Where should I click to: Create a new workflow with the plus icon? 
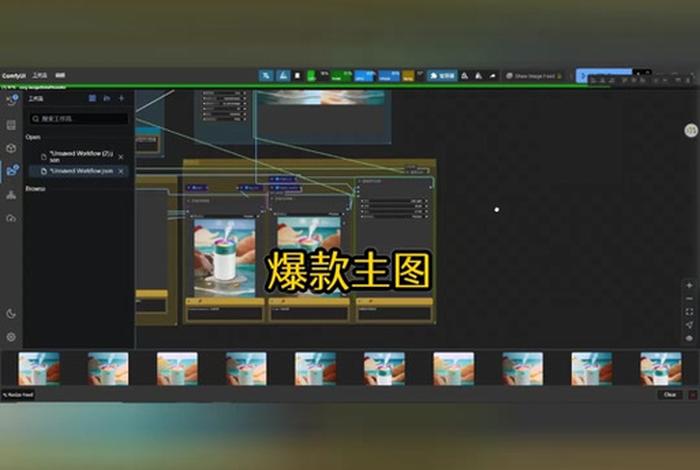pyautogui.click(x=121, y=98)
